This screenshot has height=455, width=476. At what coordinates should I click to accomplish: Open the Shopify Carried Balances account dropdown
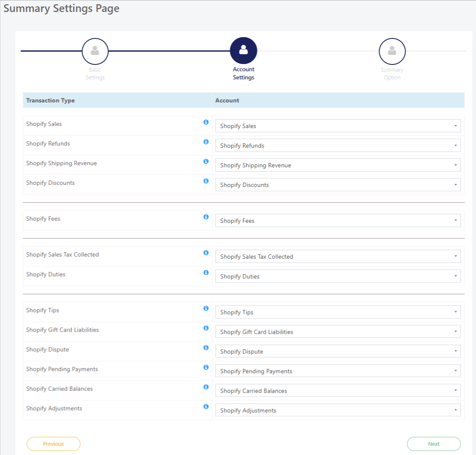[338, 391]
